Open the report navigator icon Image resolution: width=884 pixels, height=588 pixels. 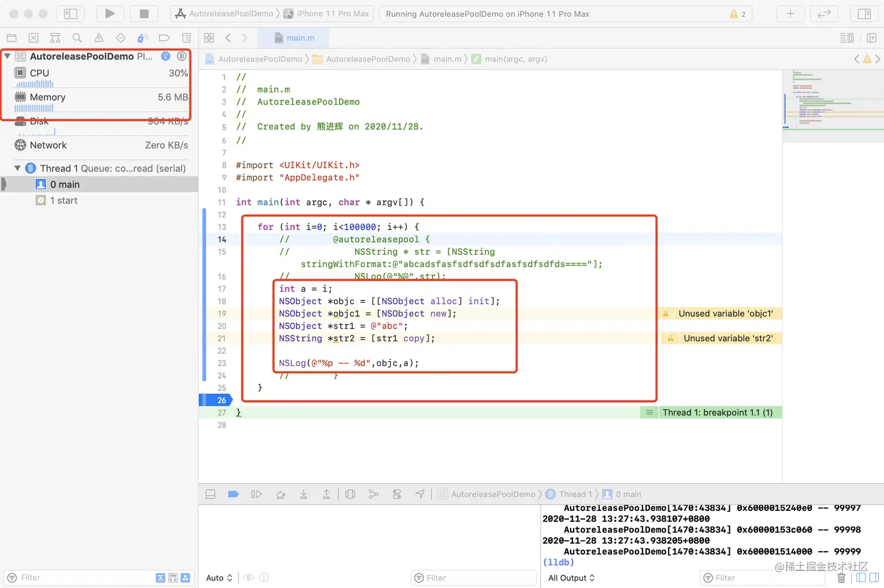click(x=187, y=38)
